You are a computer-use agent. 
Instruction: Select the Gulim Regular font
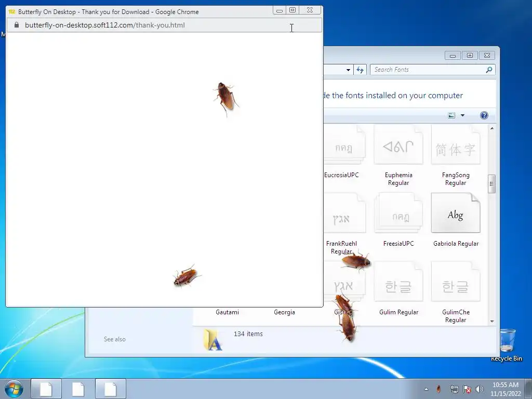pyautogui.click(x=398, y=289)
